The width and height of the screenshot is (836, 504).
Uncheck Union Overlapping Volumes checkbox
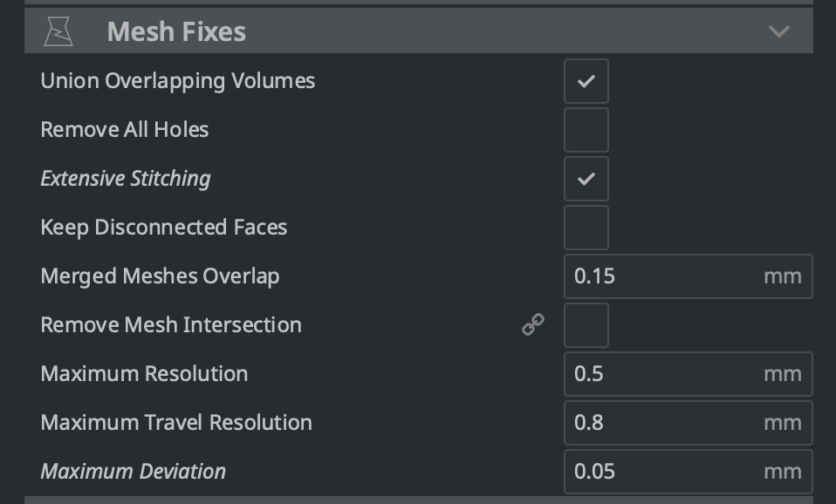point(586,81)
